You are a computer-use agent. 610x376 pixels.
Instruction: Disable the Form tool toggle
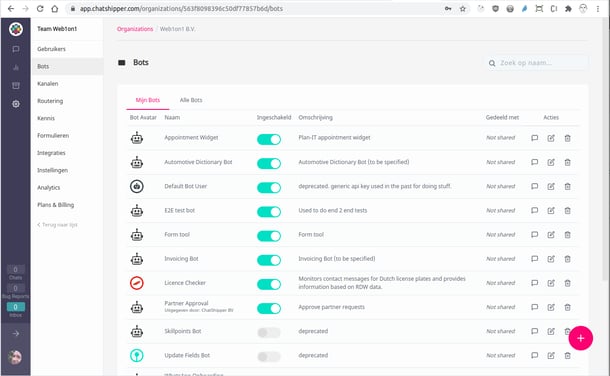269,236
